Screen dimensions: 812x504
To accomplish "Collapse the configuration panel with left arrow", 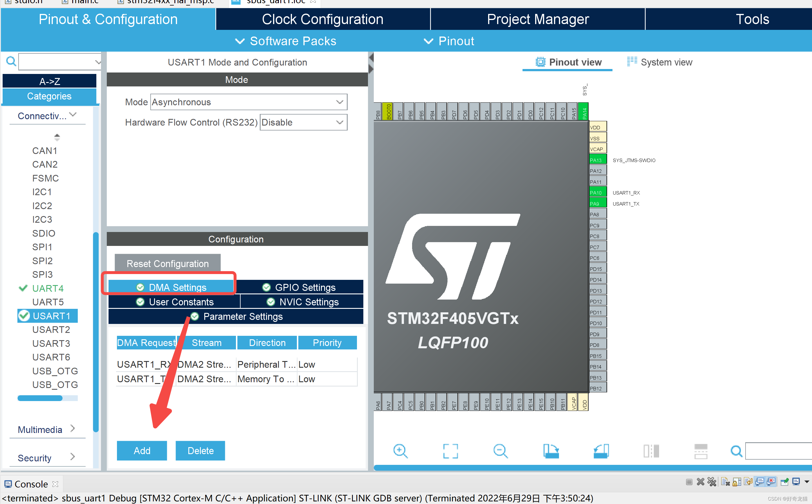I will tap(371, 58).
